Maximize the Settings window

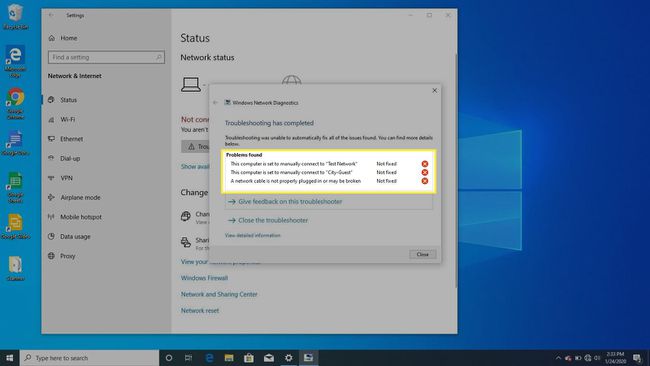pos(429,15)
